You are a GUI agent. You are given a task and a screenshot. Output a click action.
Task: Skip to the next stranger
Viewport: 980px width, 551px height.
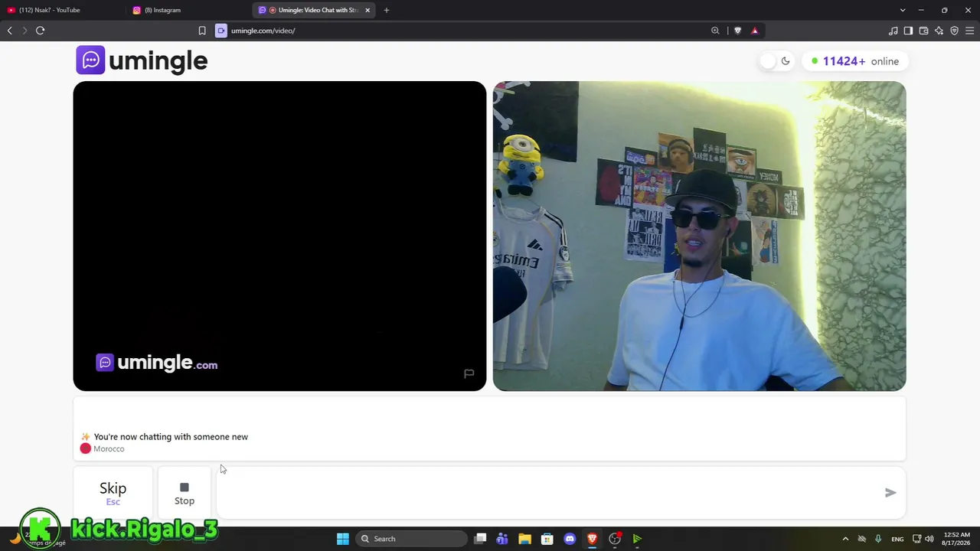click(113, 493)
